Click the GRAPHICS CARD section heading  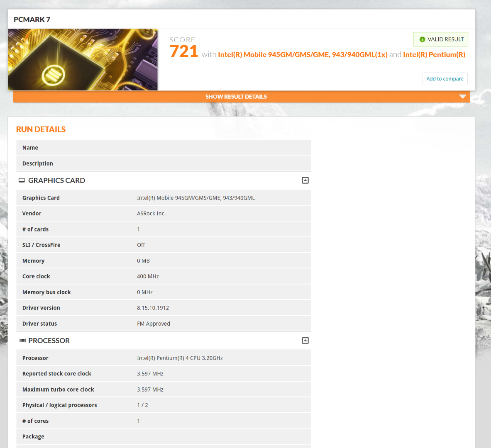[57, 180]
